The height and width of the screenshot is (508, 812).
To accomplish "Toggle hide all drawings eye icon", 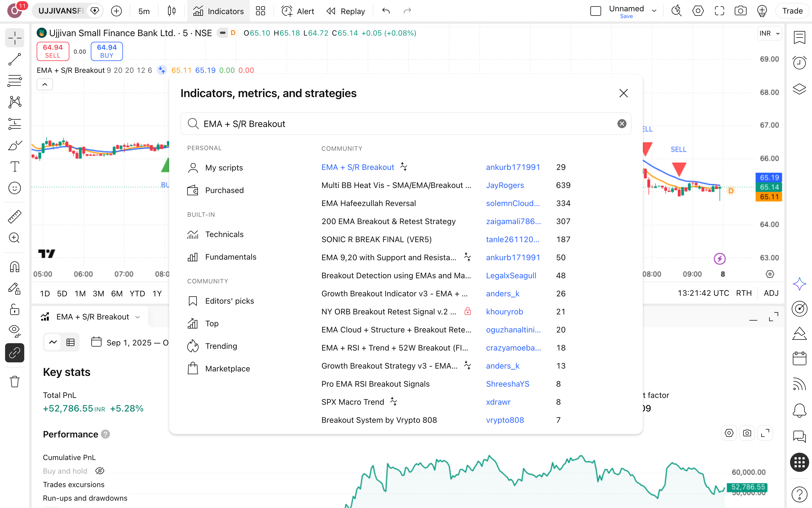I will click(14, 331).
